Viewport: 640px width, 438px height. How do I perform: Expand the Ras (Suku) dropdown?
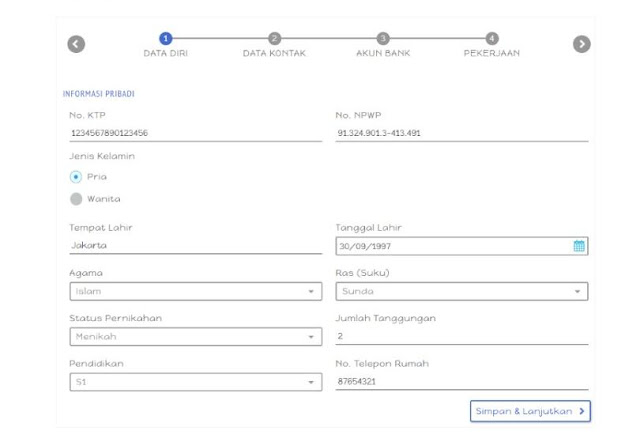[462, 291]
